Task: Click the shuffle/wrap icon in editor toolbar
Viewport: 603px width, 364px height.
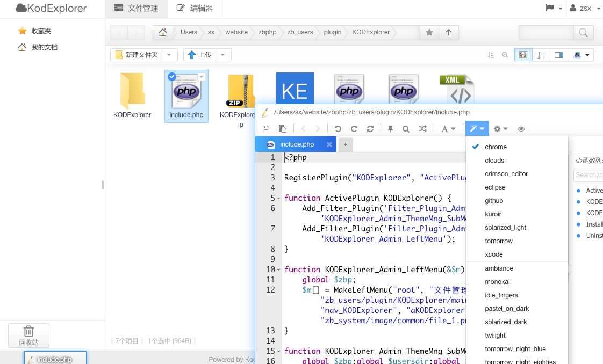Action: tap(422, 129)
